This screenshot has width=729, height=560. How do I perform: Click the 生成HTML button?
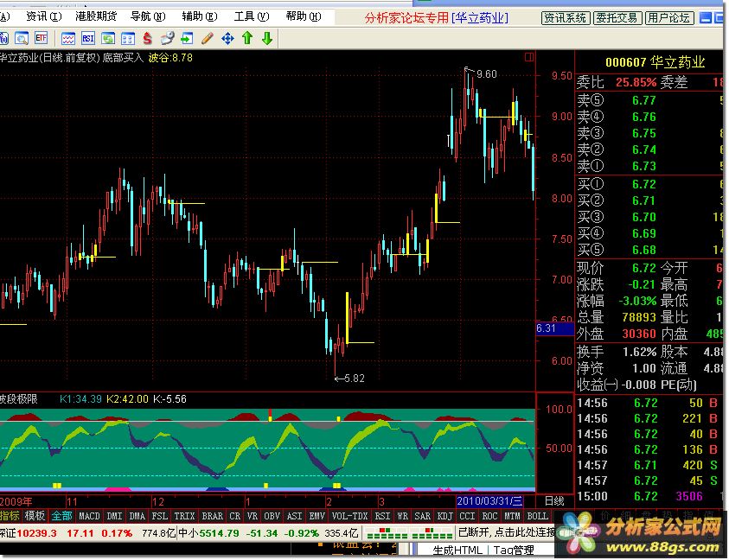coord(457,550)
